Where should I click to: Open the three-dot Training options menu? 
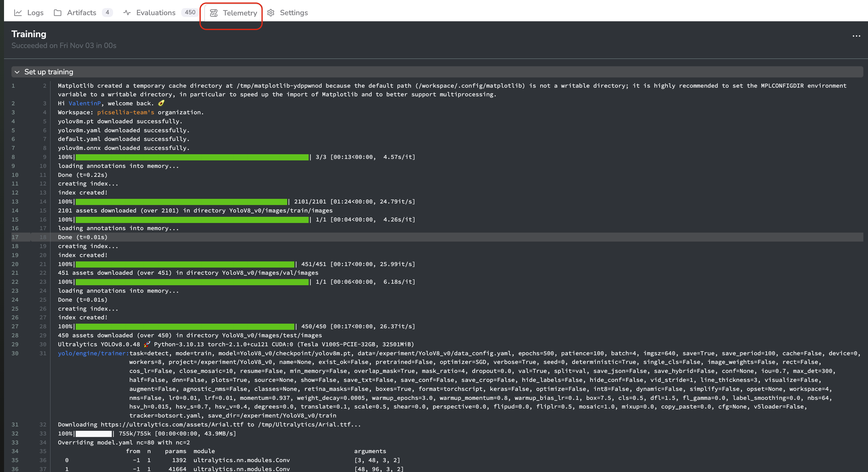point(856,36)
